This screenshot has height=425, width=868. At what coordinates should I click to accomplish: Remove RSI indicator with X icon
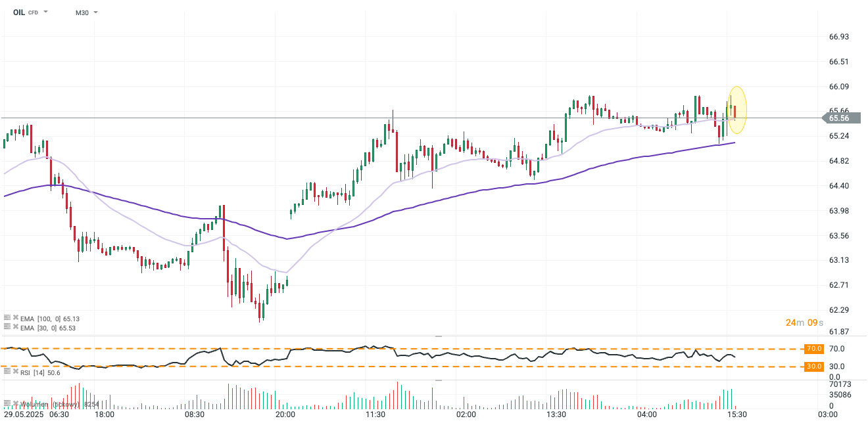[x=16, y=371]
